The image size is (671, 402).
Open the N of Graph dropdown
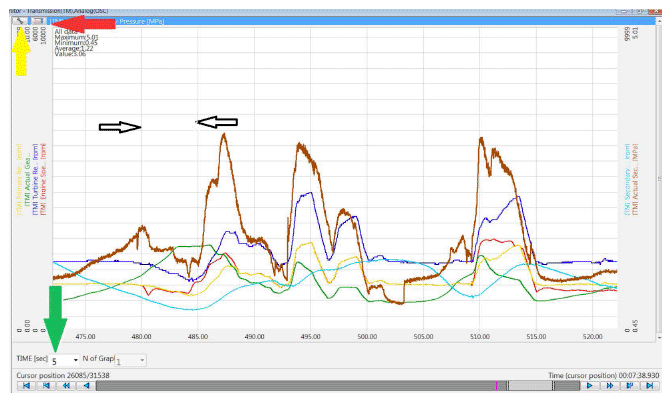143,359
